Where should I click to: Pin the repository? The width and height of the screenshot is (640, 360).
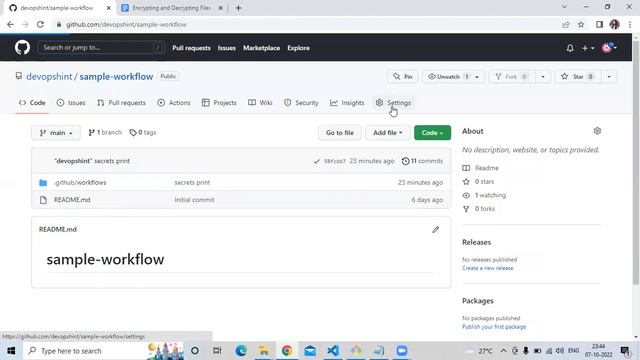coord(403,76)
